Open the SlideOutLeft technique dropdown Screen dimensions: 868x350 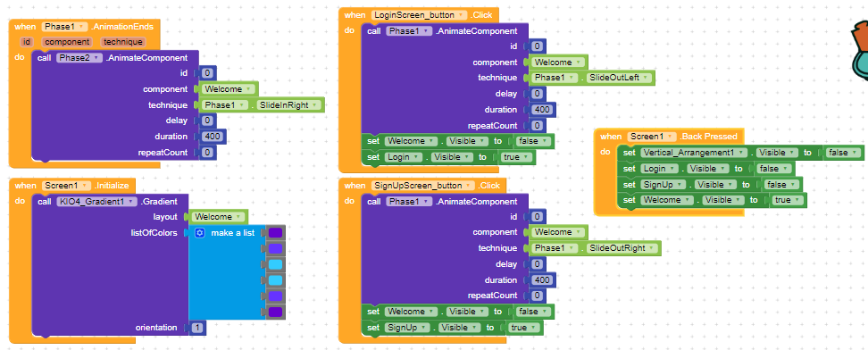pyautogui.click(x=618, y=78)
